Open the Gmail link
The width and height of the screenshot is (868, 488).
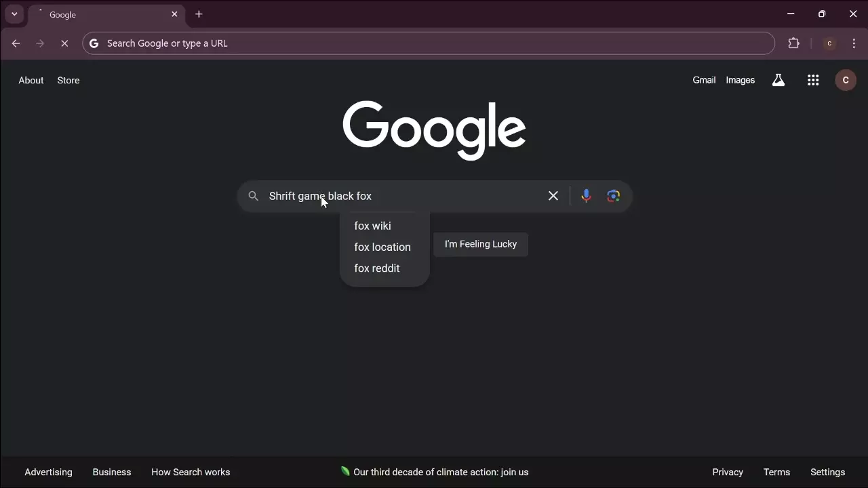[704, 80]
